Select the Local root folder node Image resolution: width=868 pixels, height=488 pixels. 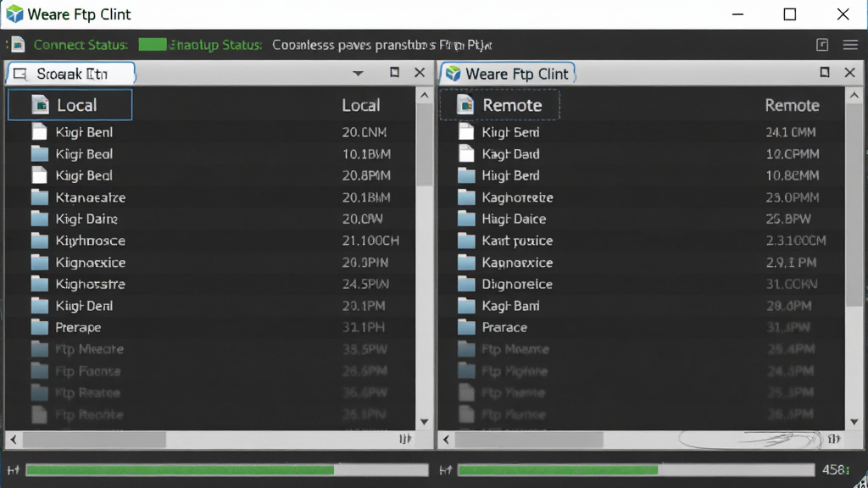(70, 104)
